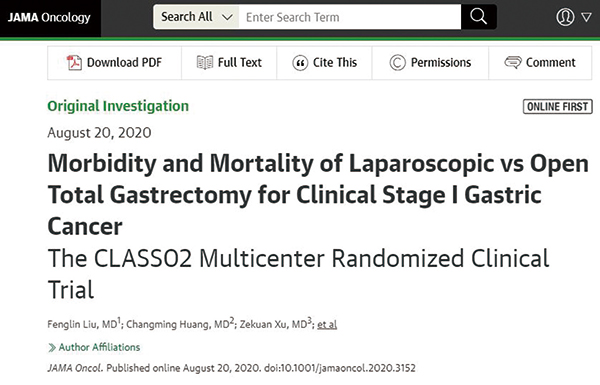Expand the account menu triangle arrow
This screenshot has width=600, height=385.
coord(586,17)
